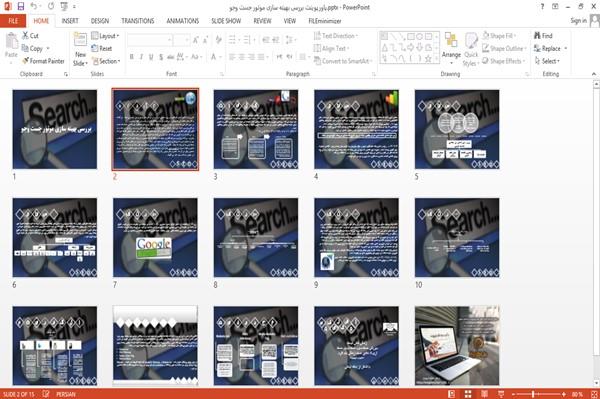Click the Paste clipboard icon
The image size is (600, 399).
pos(11,41)
